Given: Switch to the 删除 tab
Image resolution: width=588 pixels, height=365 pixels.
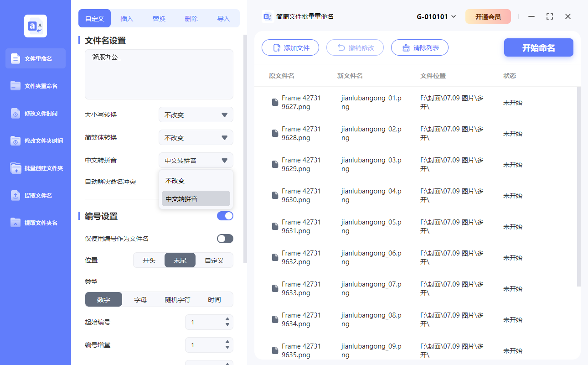Looking at the screenshot, I should pyautogui.click(x=191, y=18).
